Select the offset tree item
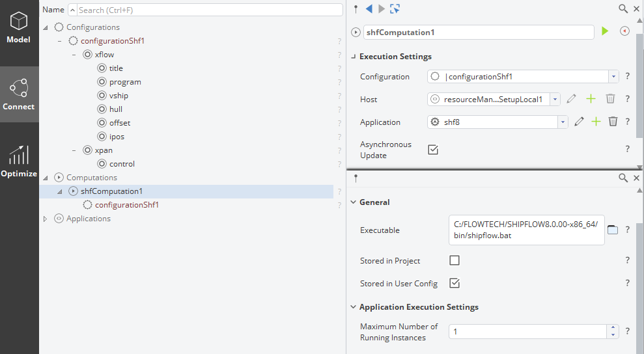Image resolution: width=644 pixels, height=354 pixels. [120, 123]
